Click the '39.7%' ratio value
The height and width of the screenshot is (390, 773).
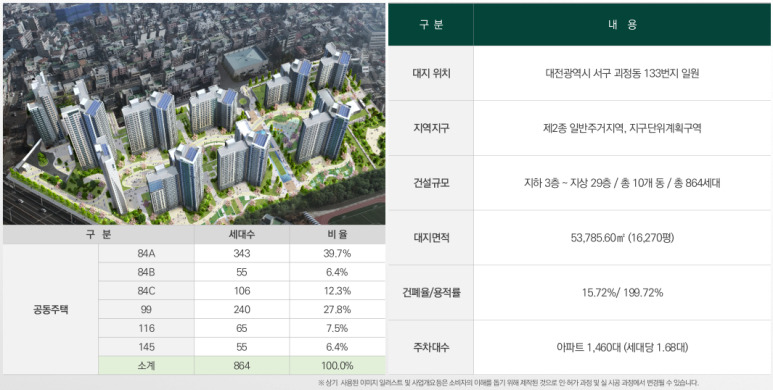[338, 254]
